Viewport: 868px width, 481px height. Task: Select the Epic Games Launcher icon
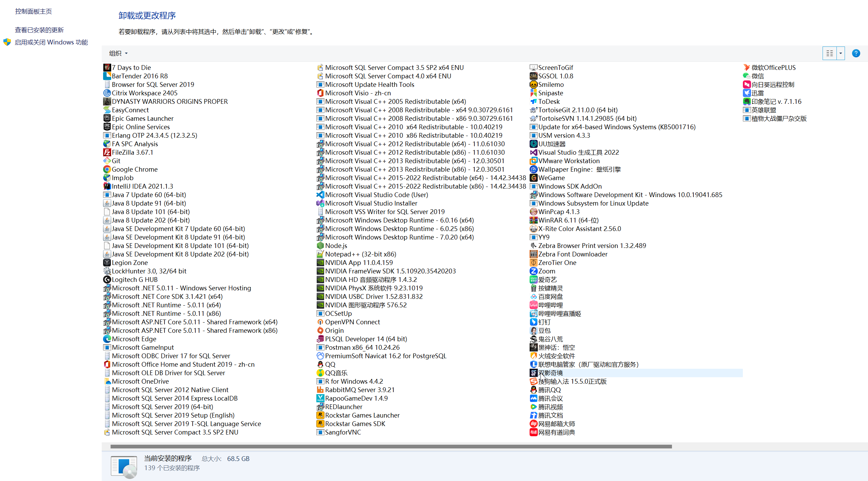[x=107, y=118]
